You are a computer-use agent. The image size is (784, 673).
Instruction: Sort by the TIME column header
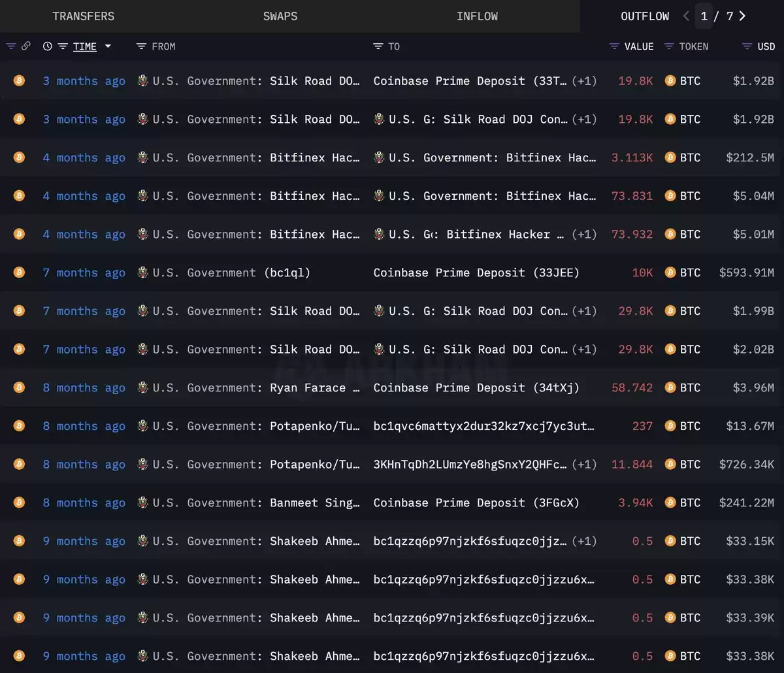[85, 46]
